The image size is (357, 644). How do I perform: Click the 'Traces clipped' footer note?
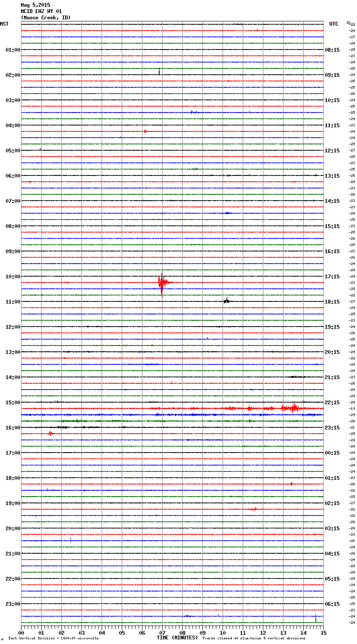[x=254, y=639]
